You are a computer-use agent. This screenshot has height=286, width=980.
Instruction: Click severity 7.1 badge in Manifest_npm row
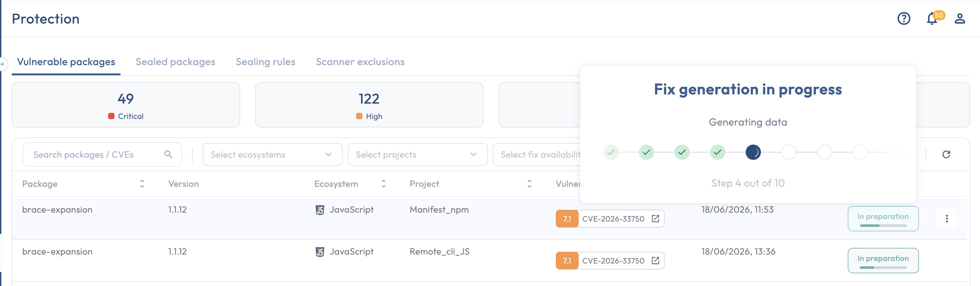coord(567,219)
